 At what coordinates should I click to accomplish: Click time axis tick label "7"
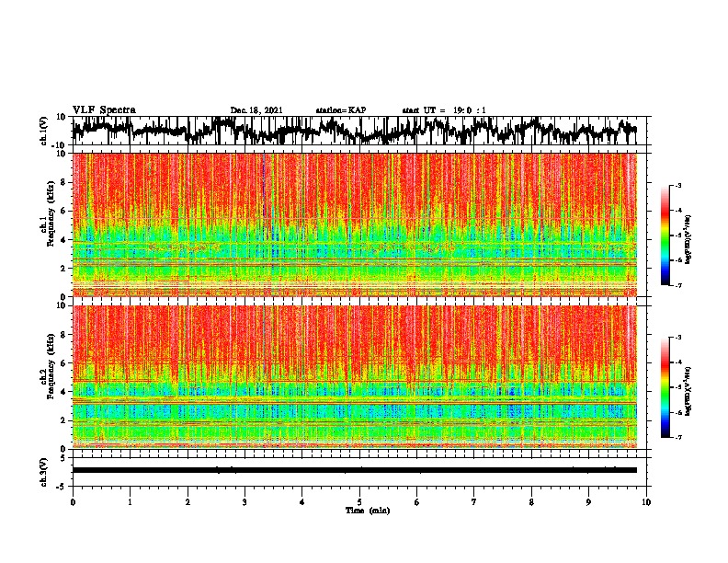(474, 502)
